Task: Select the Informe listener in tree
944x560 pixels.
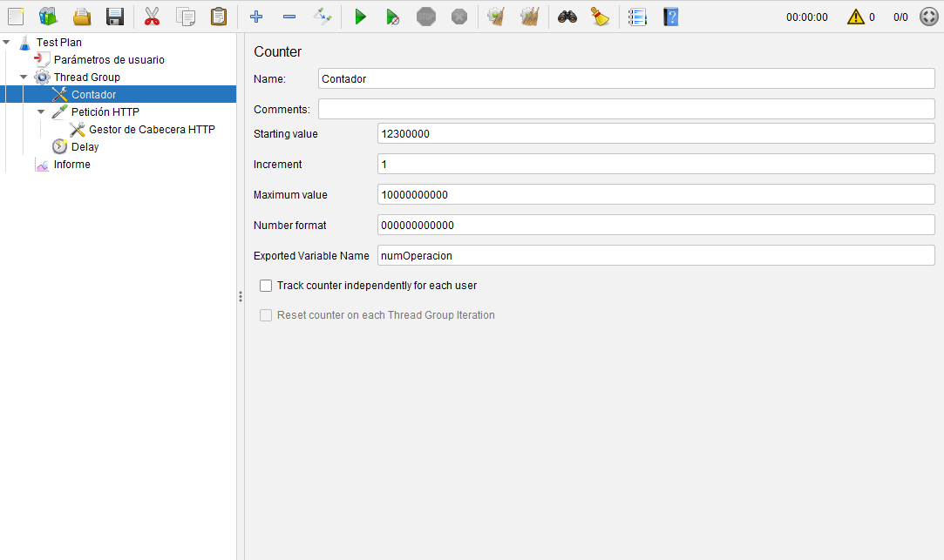Action: pyautogui.click(x=71, y=165)
